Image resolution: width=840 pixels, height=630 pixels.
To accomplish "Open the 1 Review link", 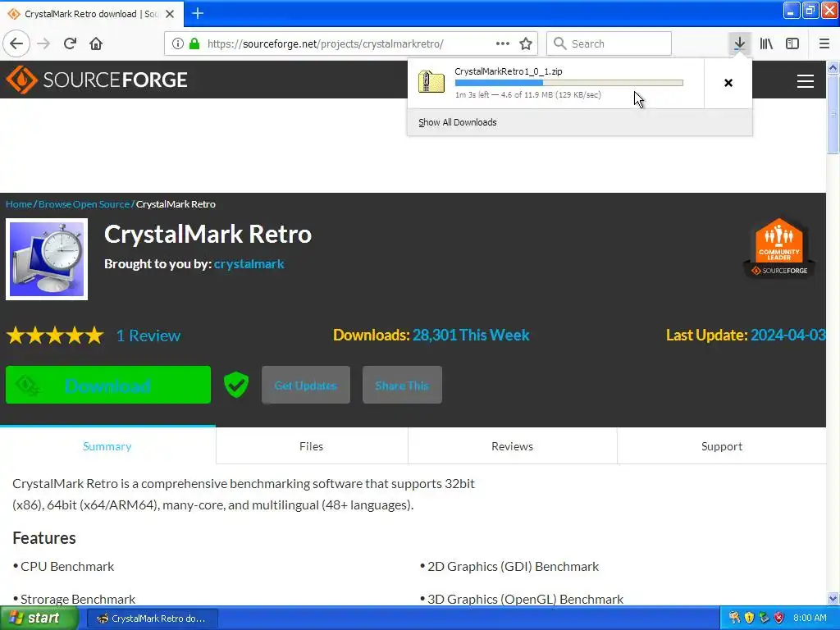I will (x=148, y=336).
